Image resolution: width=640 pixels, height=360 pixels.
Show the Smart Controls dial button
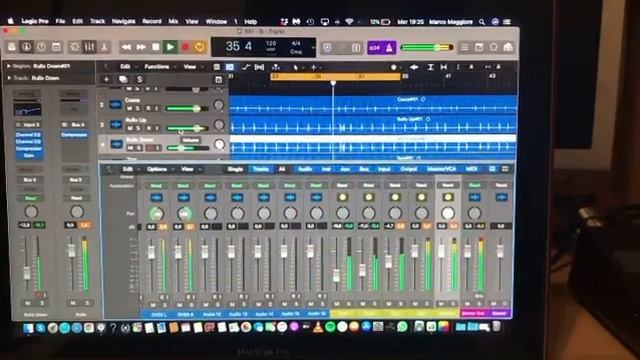75,47
